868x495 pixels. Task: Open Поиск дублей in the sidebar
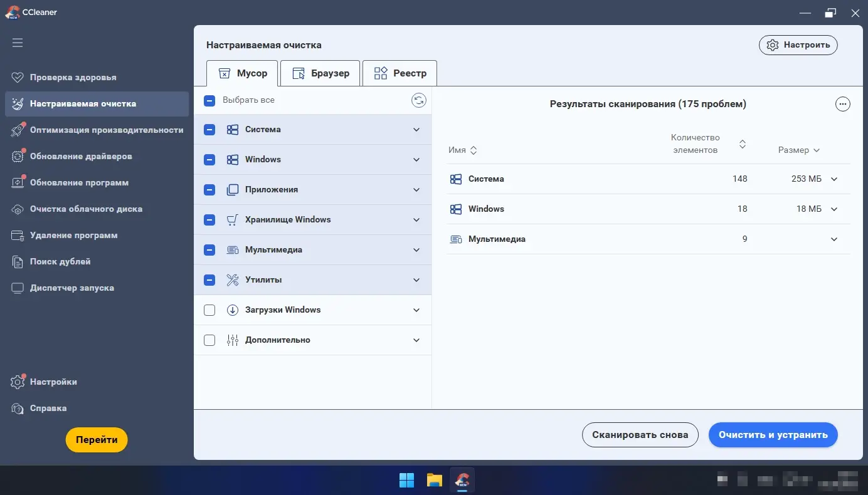[x=97, y=262]
